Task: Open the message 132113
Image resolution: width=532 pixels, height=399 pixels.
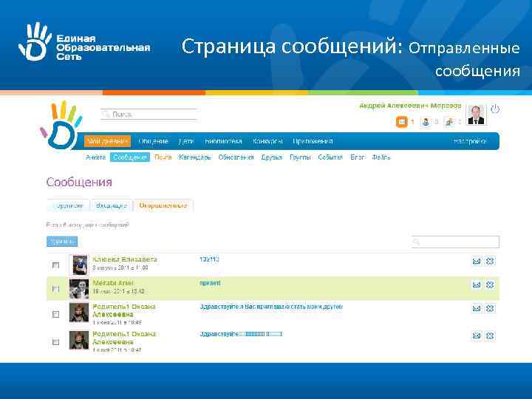Action: pos(209,259)
